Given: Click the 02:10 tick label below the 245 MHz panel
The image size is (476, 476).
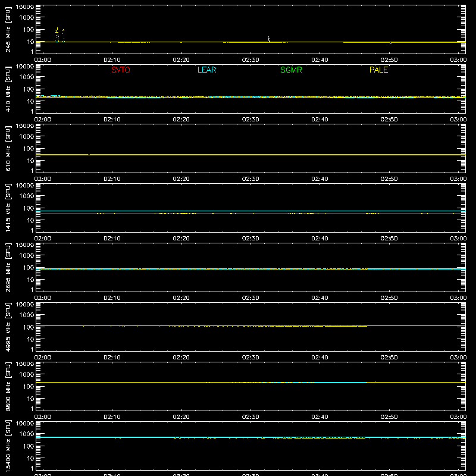Looking at the screenshot, I should [x=112, y=60].
